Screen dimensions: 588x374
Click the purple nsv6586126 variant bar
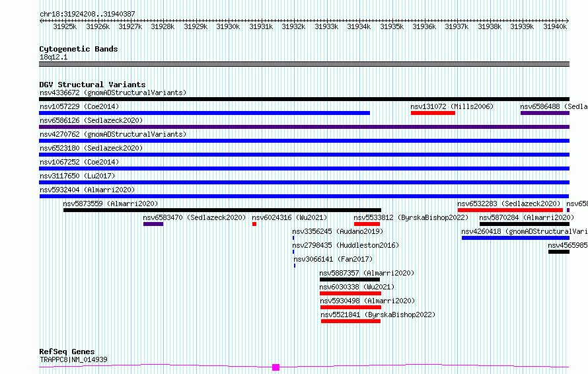[304, 127]
